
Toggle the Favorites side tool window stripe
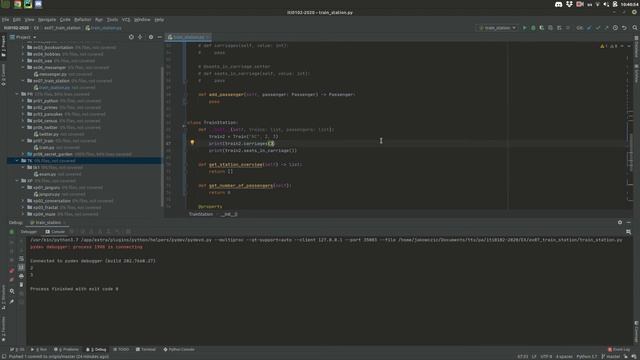click(3, 329)
